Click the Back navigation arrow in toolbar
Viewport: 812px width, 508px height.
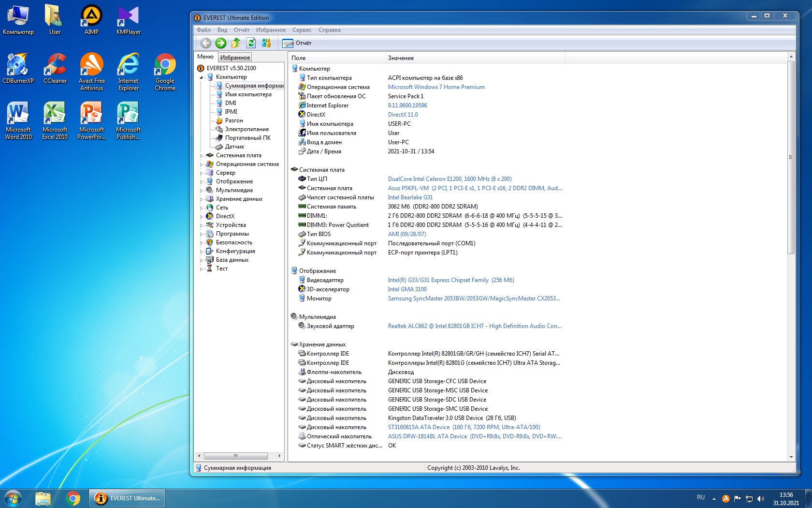coord(206,43)
